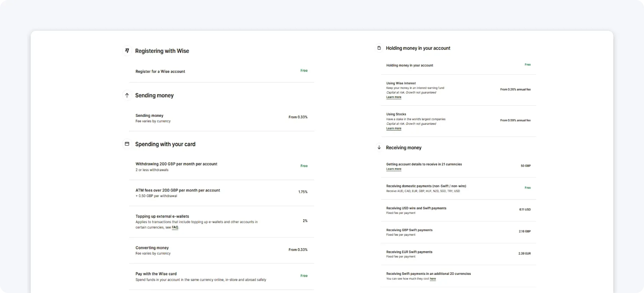Select the 'Sending money' section heading

click(x=154, y=96)
